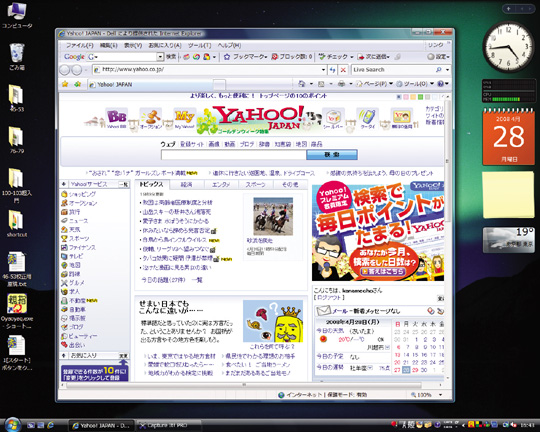Choose the yellow page theme color swatch
Screen dimensions: 540x432
[x=413, y=97]
